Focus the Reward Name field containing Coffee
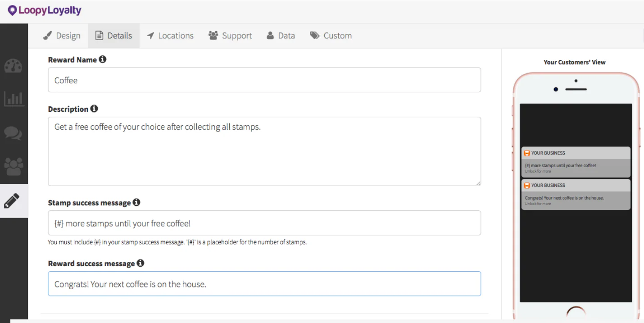This screenshot has width=644, height=323. tap(264, 80)
